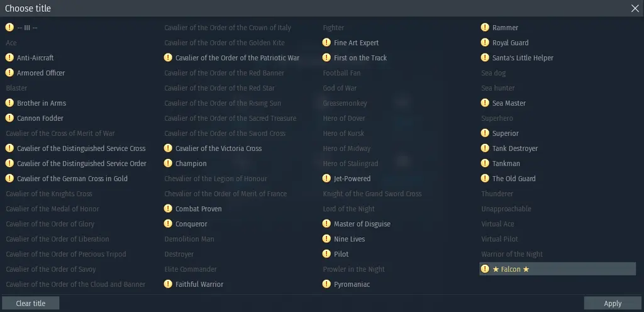Image resolution: width=644 pixels, height=312 pixels.
Task: Click the alert icon next to Rammer
Action: (485, 28)
